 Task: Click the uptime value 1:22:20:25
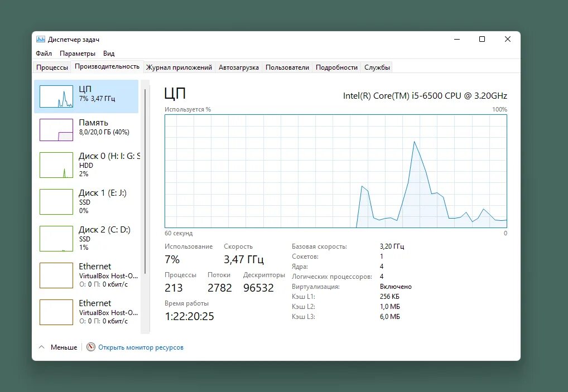pyautogui.click(x=190, y=316)
